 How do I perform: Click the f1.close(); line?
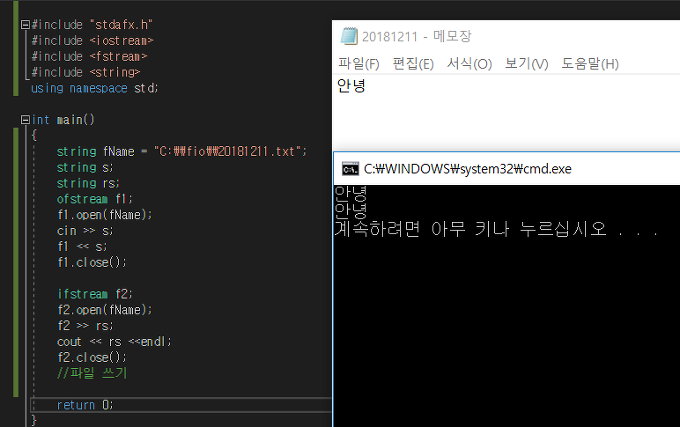(x=92, y=262)
